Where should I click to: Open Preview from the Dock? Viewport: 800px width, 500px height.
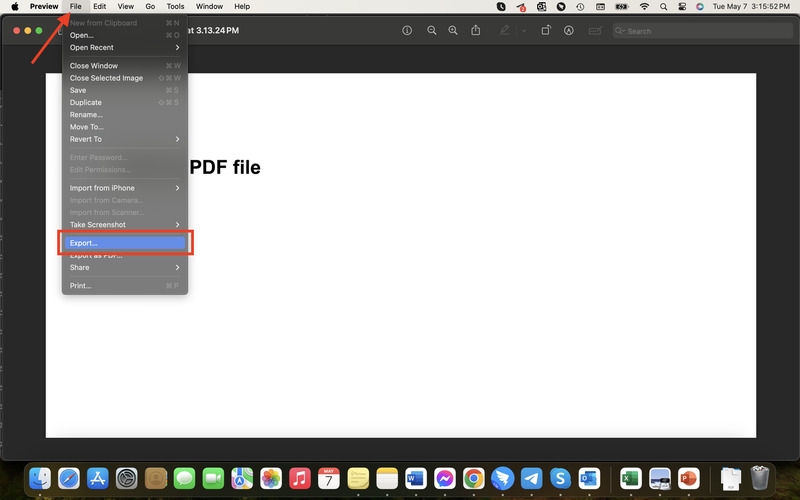pyautogui.click(x=660, y=479)
